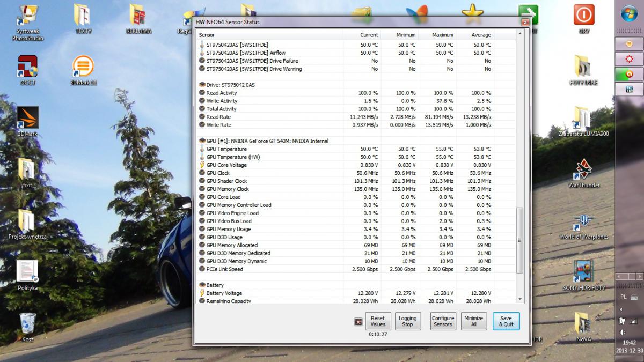This screenshot has width=644, height=362.
Task: Open the SONY HDR FOTY shortcut
Action: [584, 276]
